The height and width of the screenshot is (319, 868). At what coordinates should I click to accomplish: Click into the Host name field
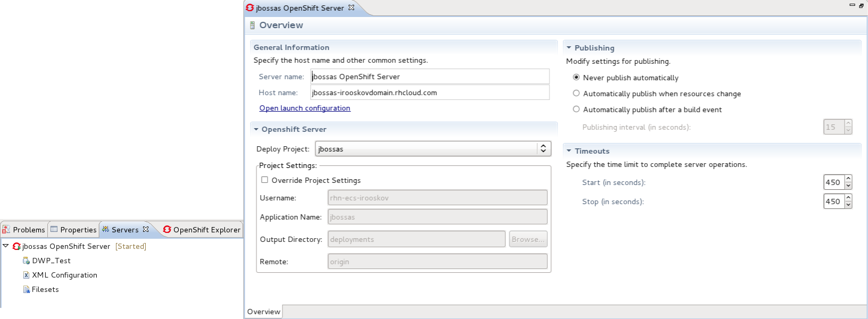430,93
